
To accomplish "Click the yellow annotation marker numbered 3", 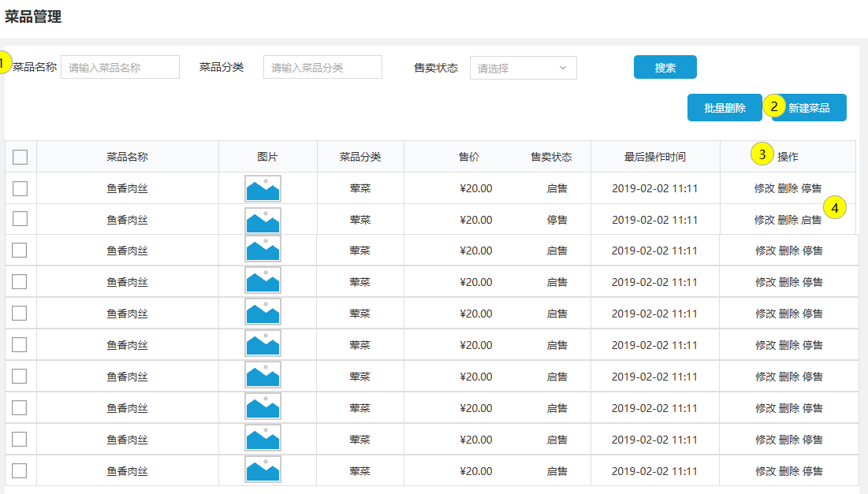I will coord(762,154).
